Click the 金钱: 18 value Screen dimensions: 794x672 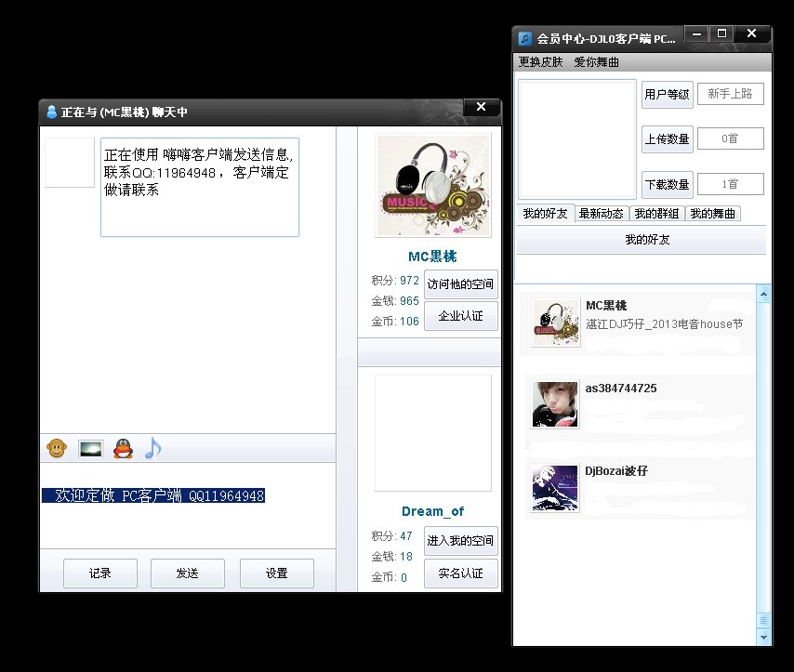406,557
